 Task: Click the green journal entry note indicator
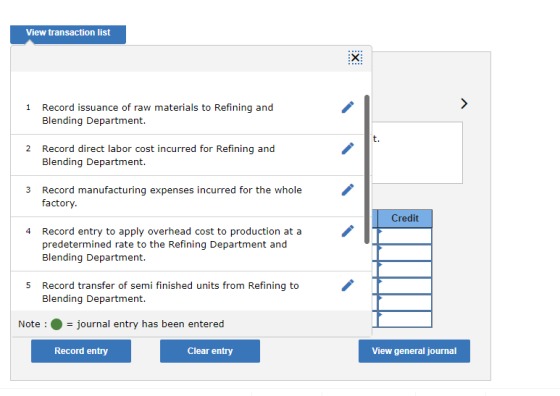pos(56,324)
